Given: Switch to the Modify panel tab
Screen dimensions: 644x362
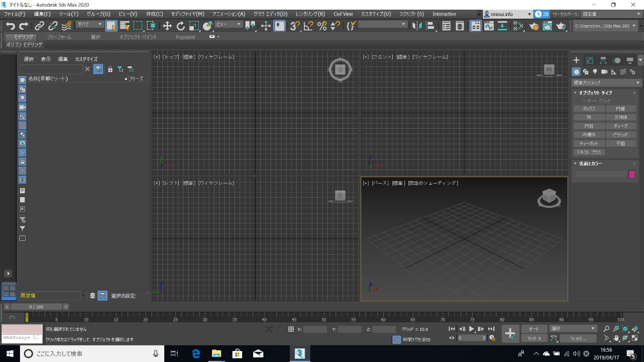Looking at the screenshot, I should click(590, 61).
